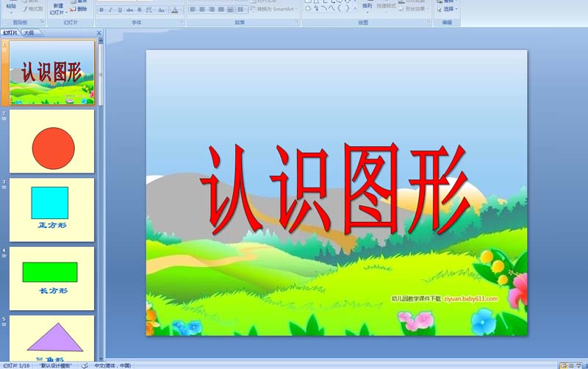This screenshot has height=369, width=588.
Task: Open character spacing options
Action: pyautogui.click(x=149, y=10)
